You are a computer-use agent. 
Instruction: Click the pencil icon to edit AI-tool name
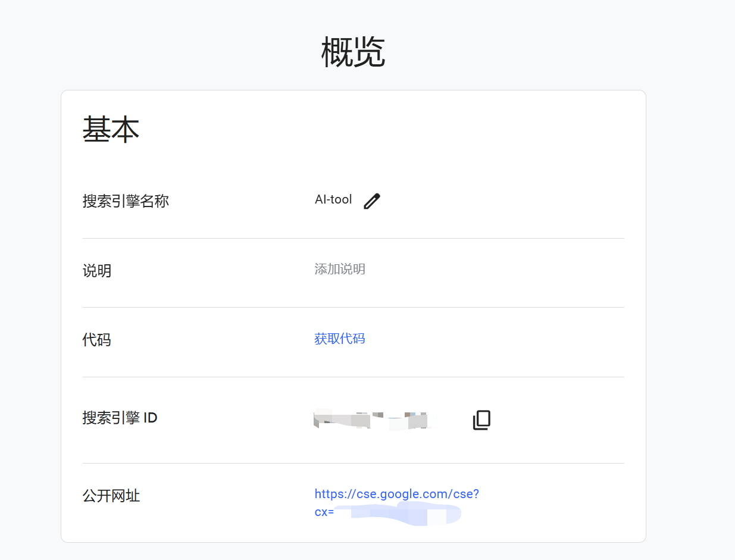pos(371,201)
